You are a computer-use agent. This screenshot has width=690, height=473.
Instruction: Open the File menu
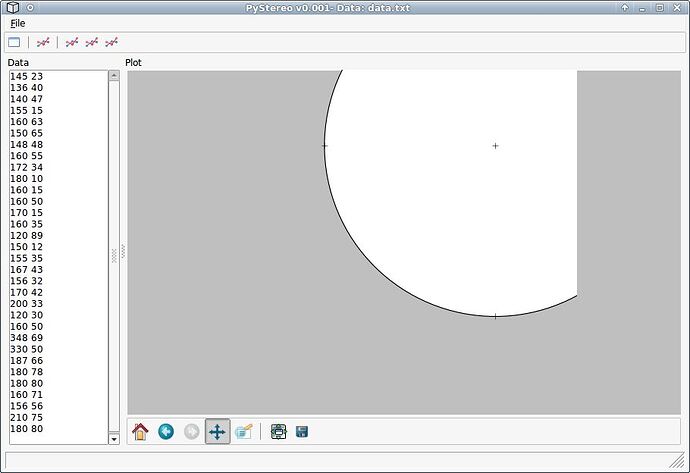tap(18, 23)
